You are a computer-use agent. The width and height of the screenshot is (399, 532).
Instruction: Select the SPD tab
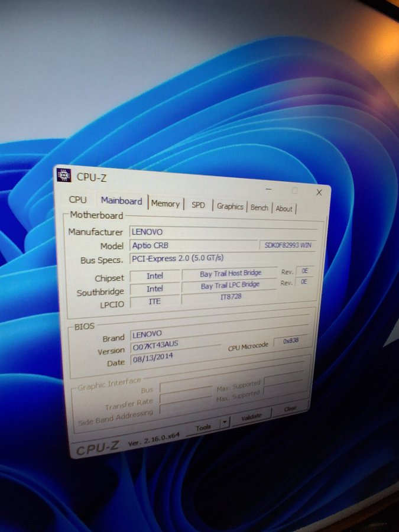(199, 205)
